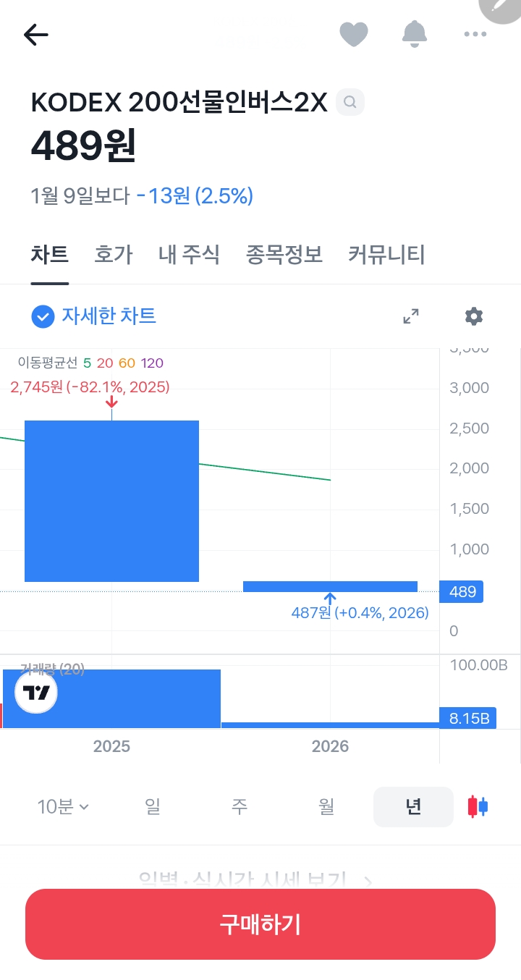This screenshot has width=521, height=980.
Task: Expand chart to fullscreen
Action: [x=410, y=316]
